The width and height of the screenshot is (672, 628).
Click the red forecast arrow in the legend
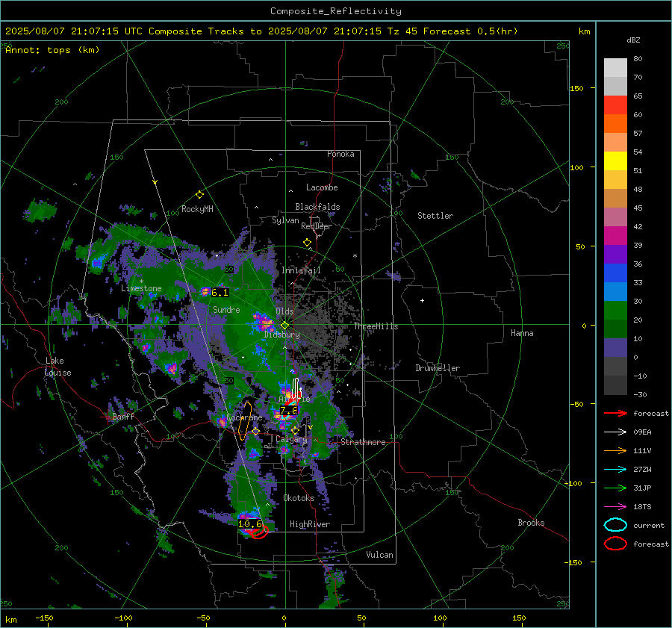[615, 413]
